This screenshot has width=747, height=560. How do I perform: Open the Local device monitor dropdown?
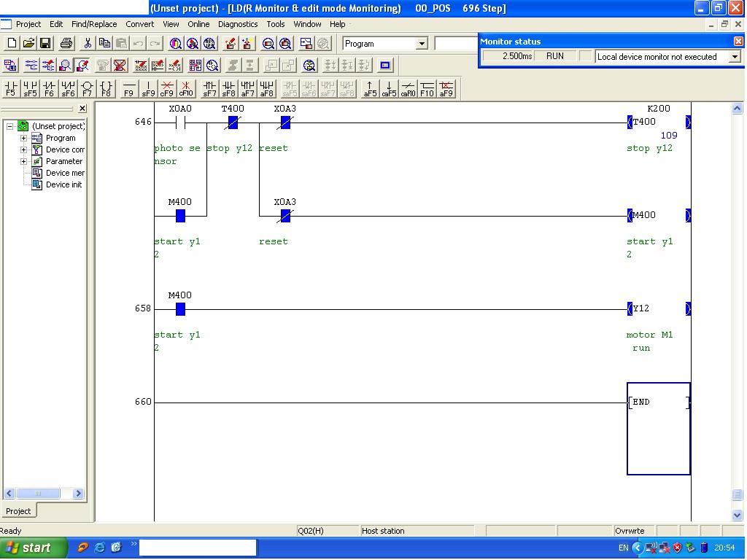735,56
